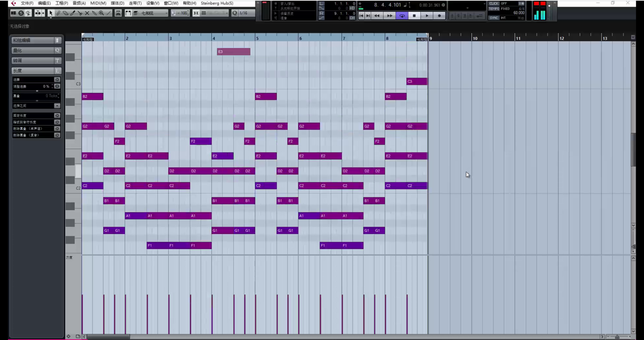The height and width of the screenshot is (340, 644).
Task: Open the 文件(F) menu
Action: click(27, 3)
